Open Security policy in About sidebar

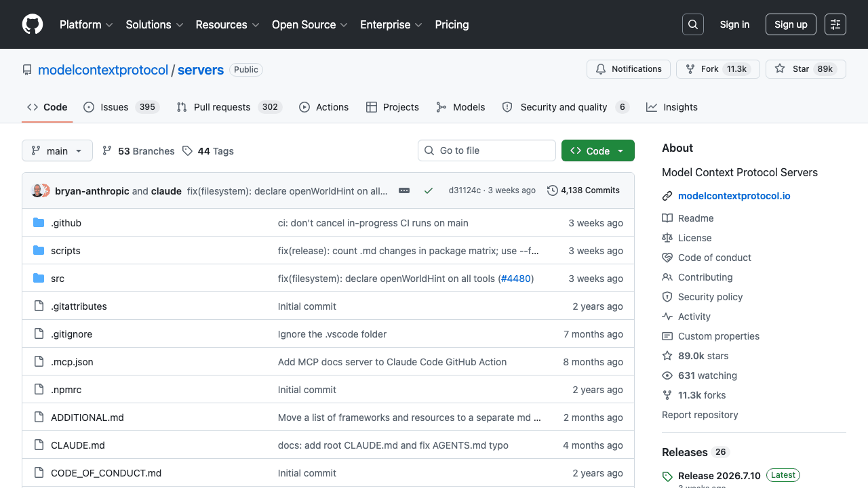pos(703,297)
